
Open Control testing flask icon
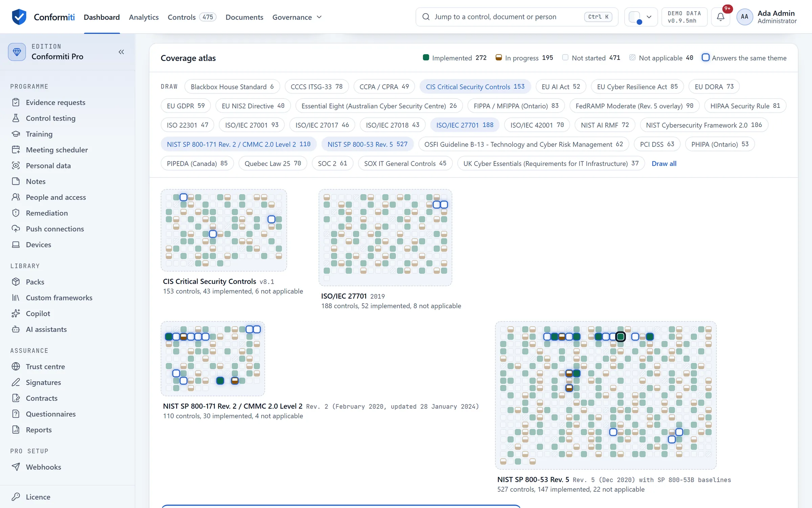point(16,118)
